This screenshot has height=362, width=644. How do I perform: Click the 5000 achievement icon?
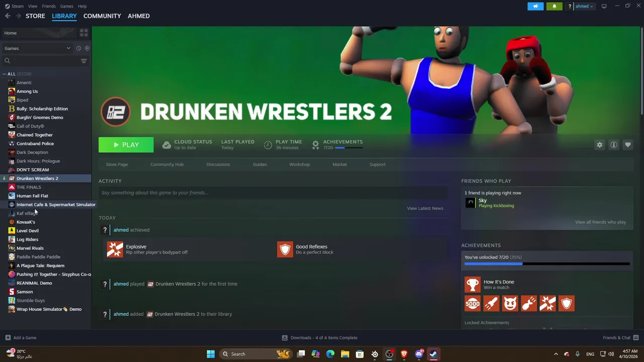tap(472, 303)
